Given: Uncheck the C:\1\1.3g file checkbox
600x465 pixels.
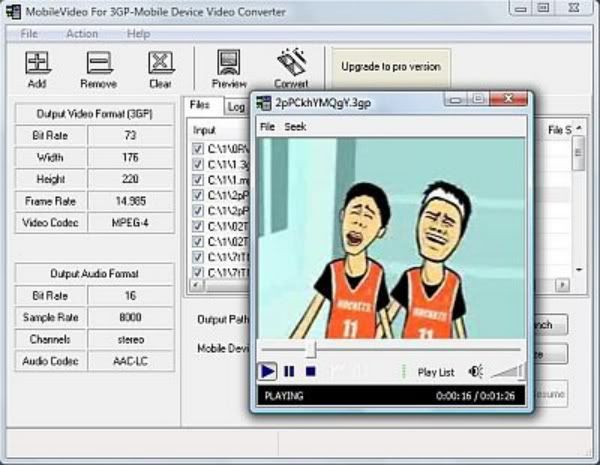Looking at the screenshot, I should (197, 164).
